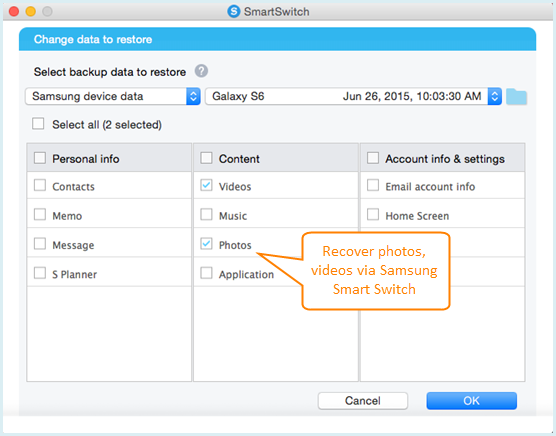The height and width of the screenshot is (436, 556).
Task: Check the Account info & settings checkbox
Action: click(373, 158)
